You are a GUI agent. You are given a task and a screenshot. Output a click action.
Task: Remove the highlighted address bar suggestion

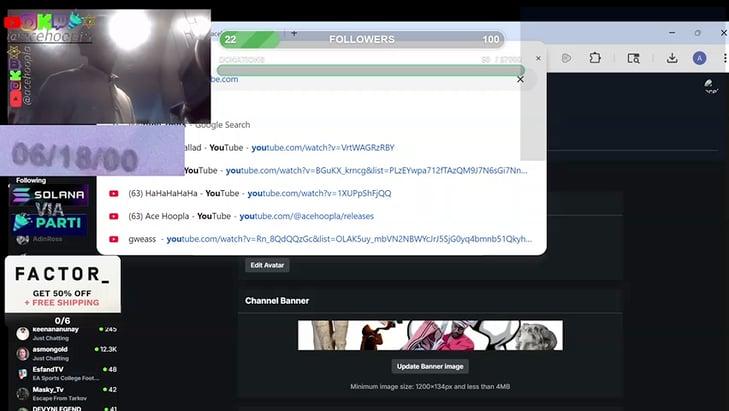(520, 80)
